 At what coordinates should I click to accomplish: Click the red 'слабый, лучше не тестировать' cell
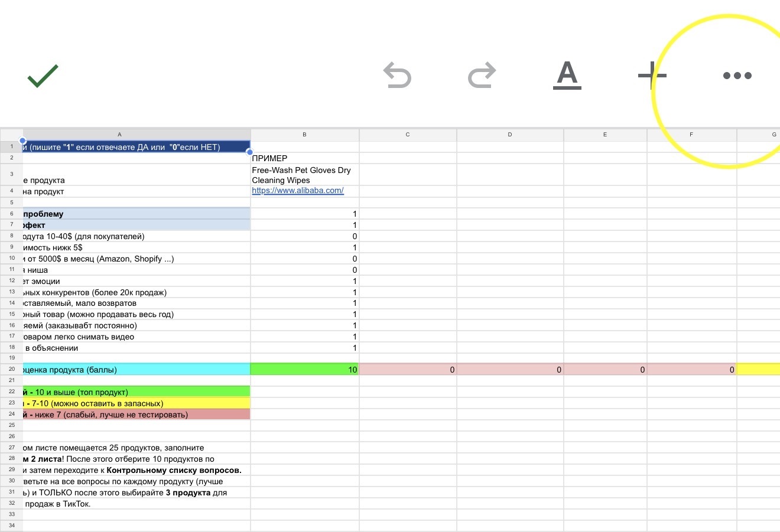[x=136, y=414]
